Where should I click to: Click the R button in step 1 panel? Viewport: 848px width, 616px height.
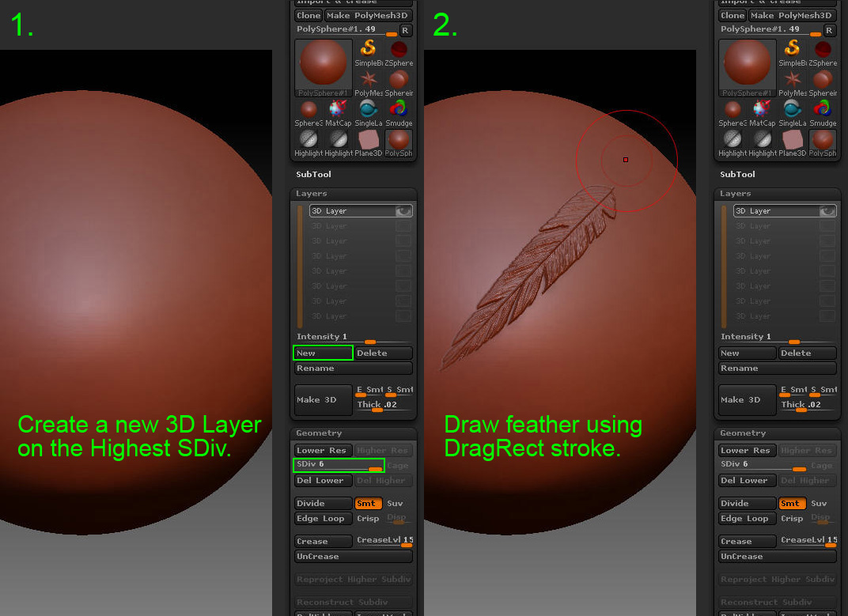point(405,30)
